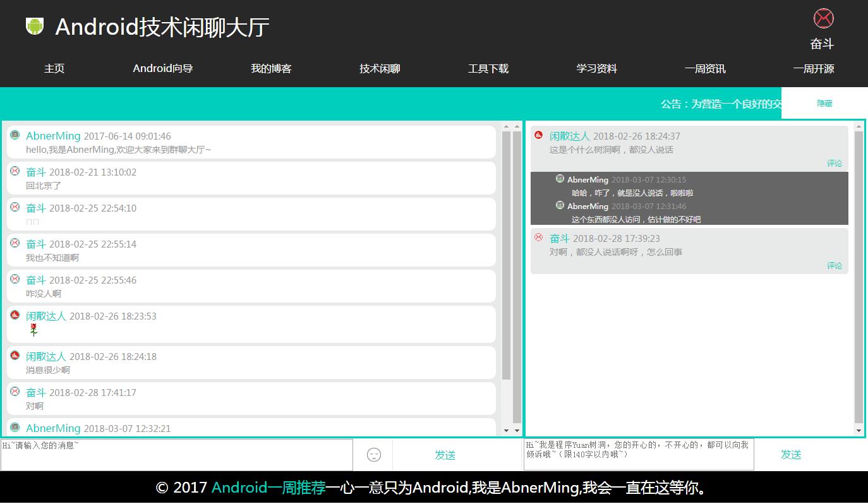Image resolution: width=868 pixels, height=504 pixels.
Task: Click the scrolling 公告 announcement text
Action: pyautogui.click(x=721, y=104)
